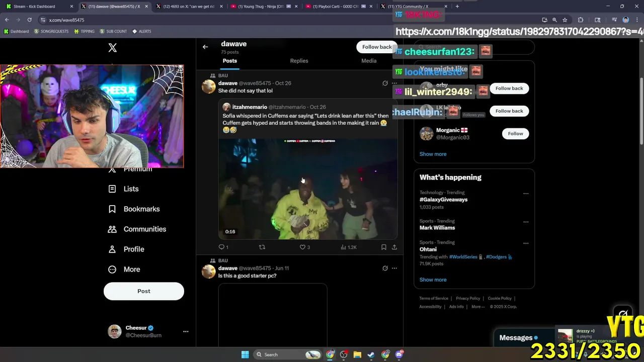Click the browser reload button

pyautogui.click(x=29, y=20)
